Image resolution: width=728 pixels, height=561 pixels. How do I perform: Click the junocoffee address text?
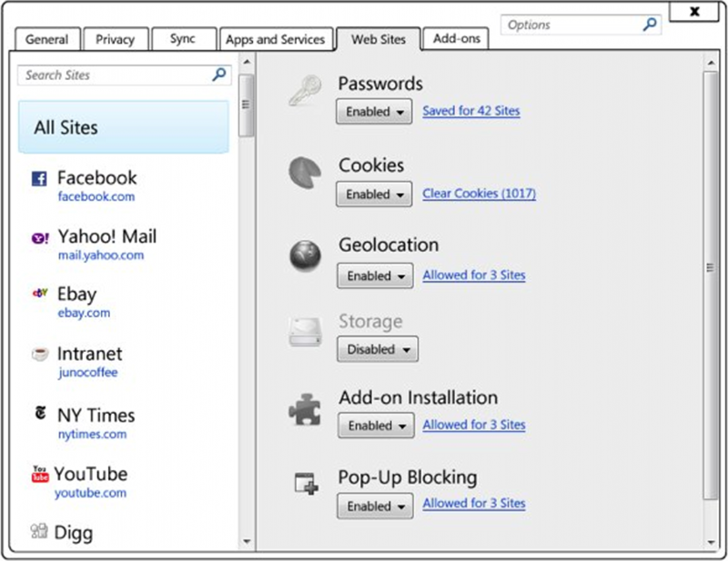[87, 373]
